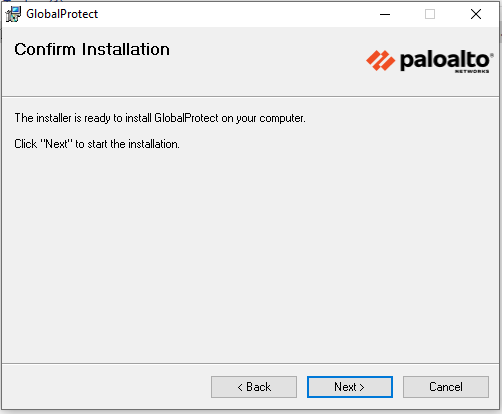Click the GlobalProtect window title text
502x414 pixels.
coord(62,14)
